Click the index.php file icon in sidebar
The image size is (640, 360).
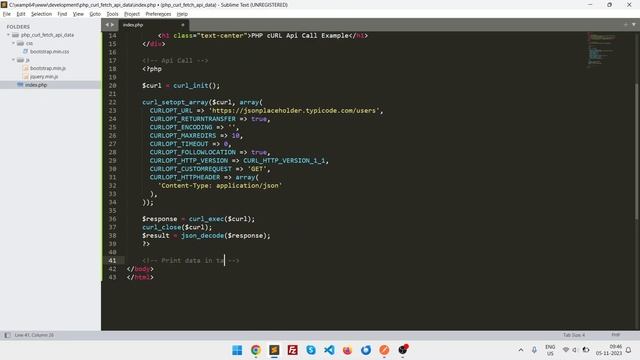[20, 84]
